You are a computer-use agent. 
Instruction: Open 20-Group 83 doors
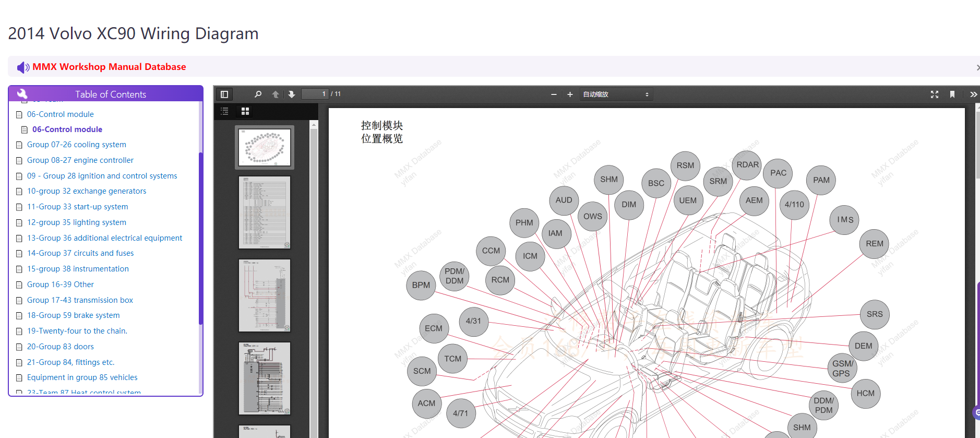point(61,347)
